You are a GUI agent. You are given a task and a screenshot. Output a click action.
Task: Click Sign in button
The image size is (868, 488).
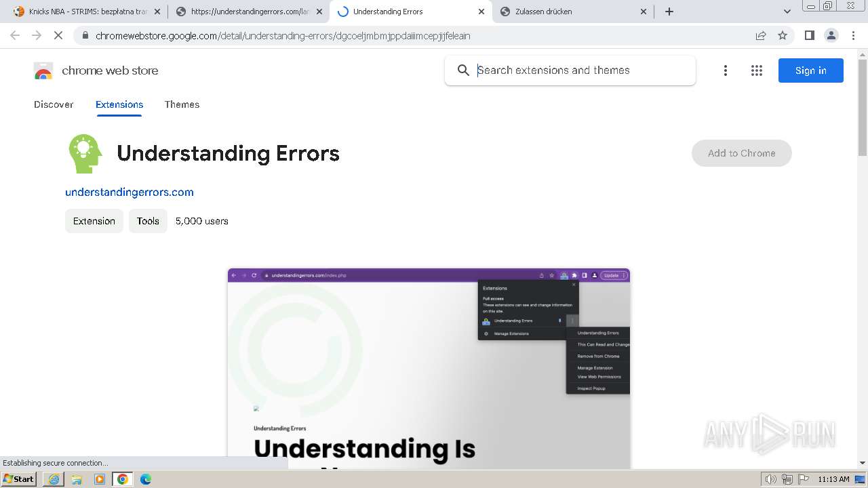coord(810,70)
